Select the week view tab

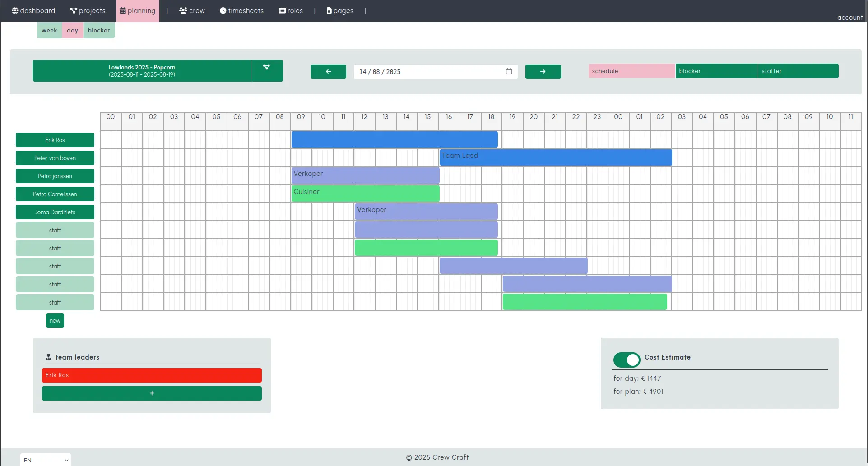49,30
